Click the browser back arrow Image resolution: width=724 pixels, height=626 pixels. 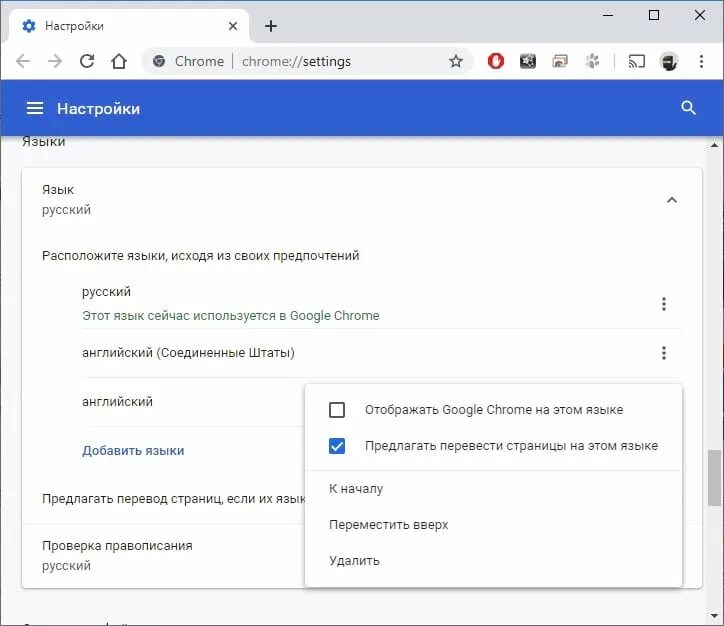[x=23, y=61]
